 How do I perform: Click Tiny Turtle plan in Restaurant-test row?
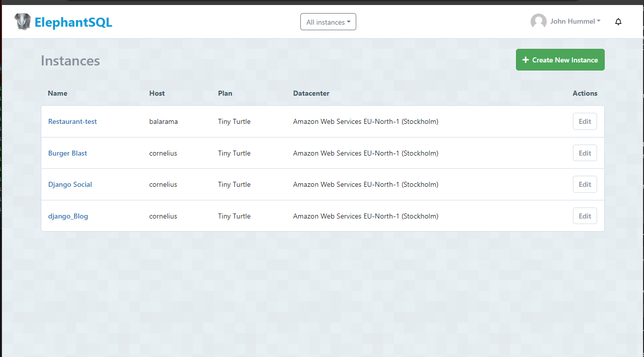pyautogui.click(x=234, y=121)
